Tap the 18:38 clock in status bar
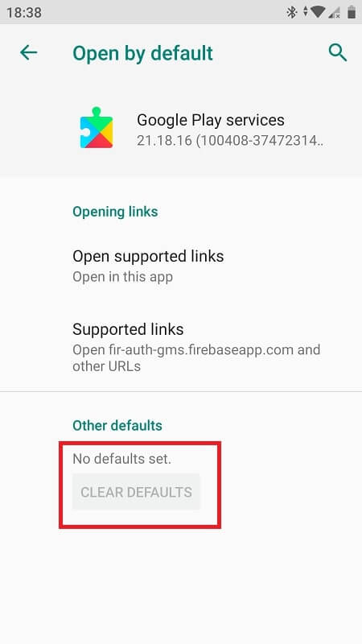362x644 pixels. [x=24, y=12]
